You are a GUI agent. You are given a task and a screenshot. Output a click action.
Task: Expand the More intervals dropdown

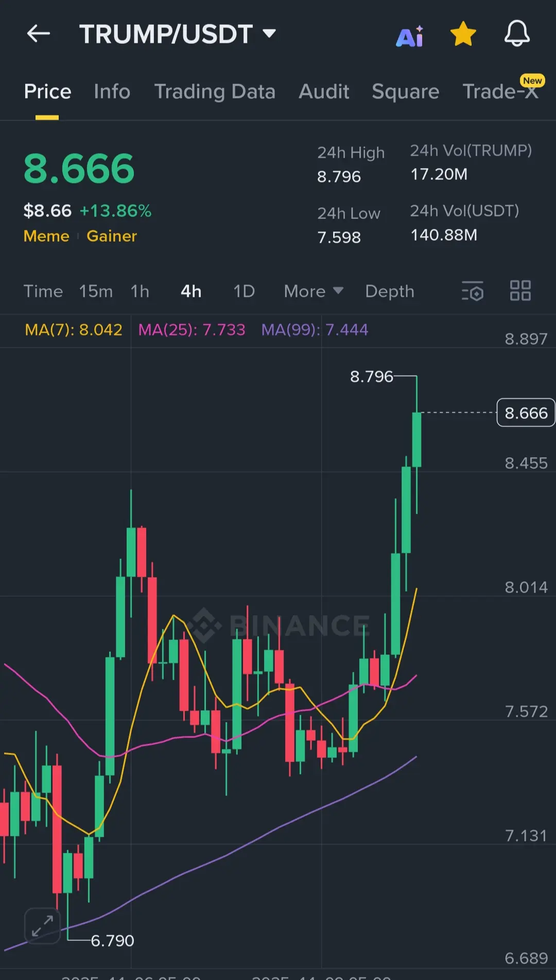[314, 292]
